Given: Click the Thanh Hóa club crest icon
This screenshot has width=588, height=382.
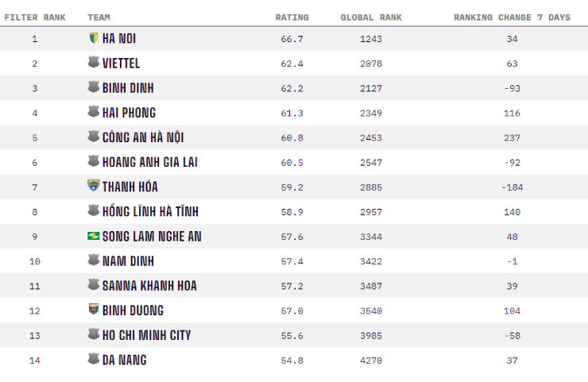Looking at the screenshot, I should pos(94,186).
